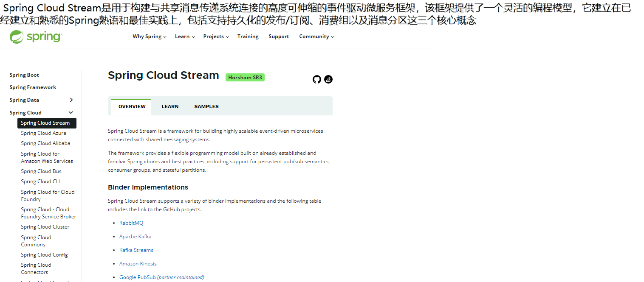Open the RabbitMQ binder link
The width and height of the screenshot is (644, 282).
point(131,223)
